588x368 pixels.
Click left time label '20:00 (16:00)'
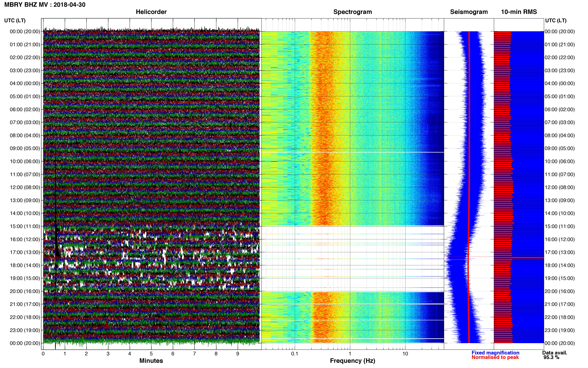click(x=25, y=291)
